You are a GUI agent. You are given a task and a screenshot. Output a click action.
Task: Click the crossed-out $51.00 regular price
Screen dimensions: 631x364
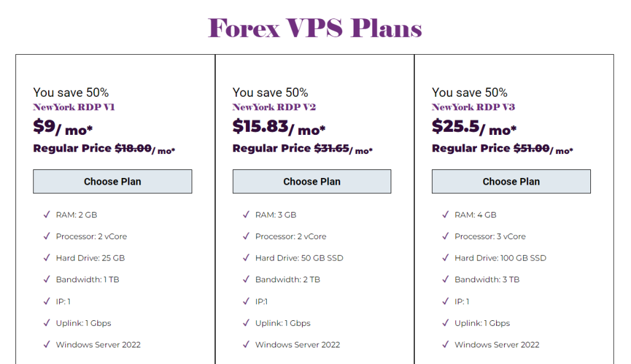pyautogui.click(x=531, y=148)
